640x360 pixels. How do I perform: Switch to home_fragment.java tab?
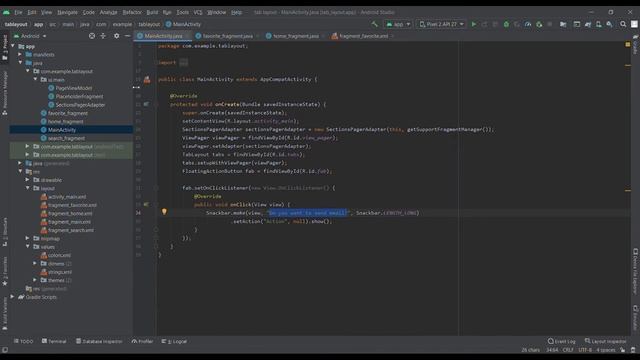(295, 36)
